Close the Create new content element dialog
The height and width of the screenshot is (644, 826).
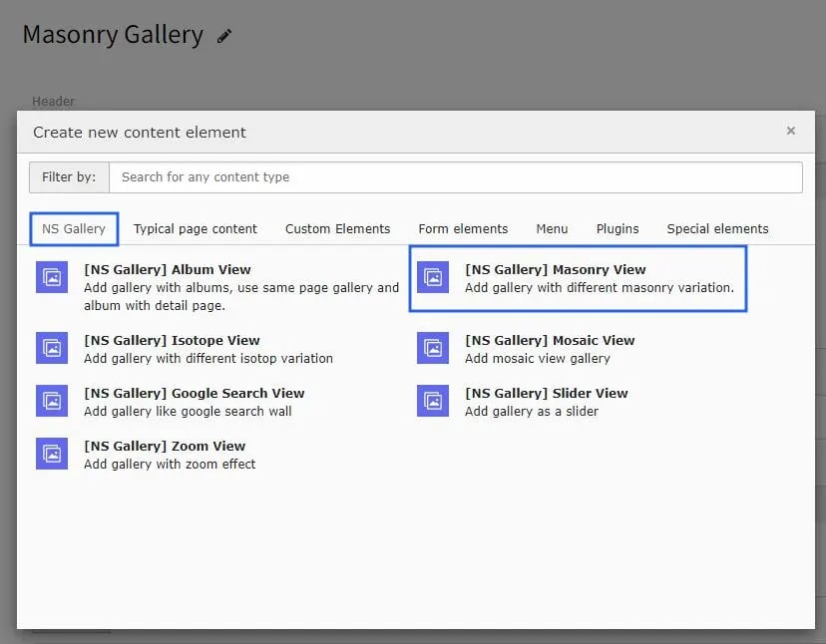[x=791, y=131]
